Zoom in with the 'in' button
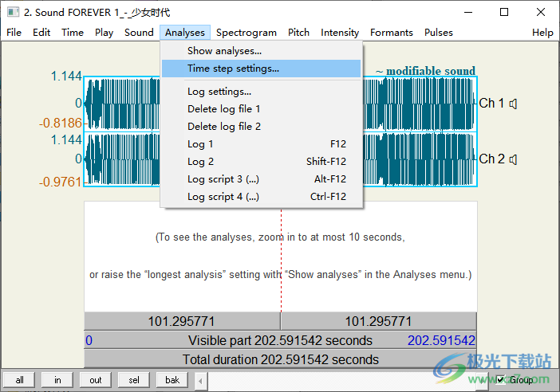The image size is (560, 392). pos(57,380)
